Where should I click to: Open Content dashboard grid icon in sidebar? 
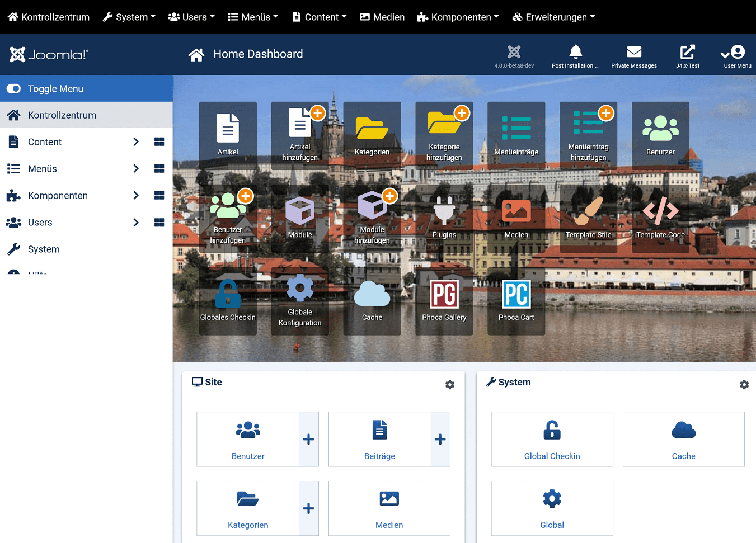[x=159, y=142]
